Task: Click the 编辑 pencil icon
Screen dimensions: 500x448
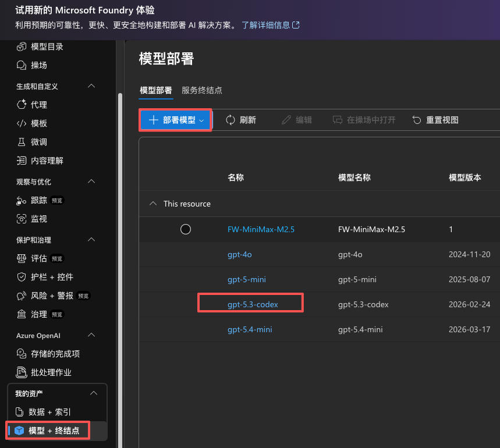Action: (286, 120)
